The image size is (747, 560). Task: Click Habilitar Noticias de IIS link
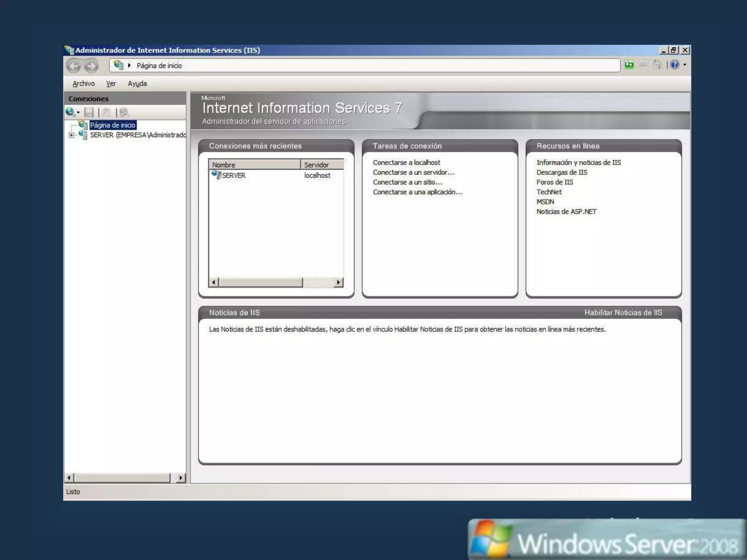pos(623,312)
